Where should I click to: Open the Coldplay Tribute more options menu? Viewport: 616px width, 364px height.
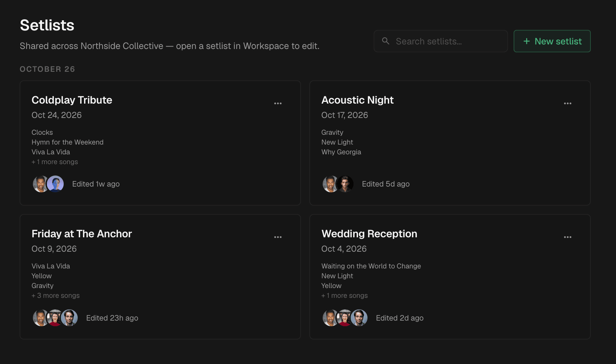pos(278,103)
